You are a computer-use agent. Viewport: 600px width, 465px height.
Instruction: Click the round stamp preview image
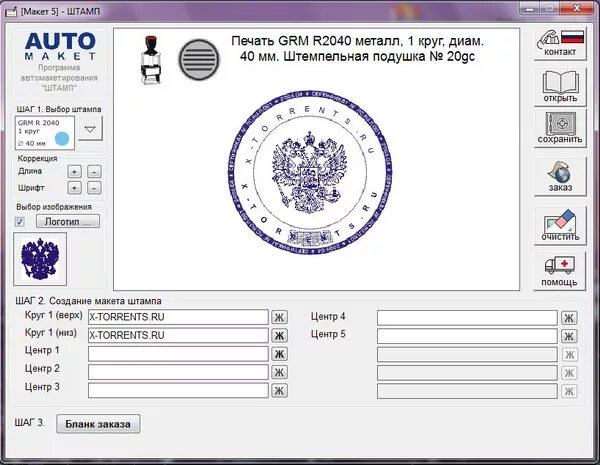pos(310,173)
